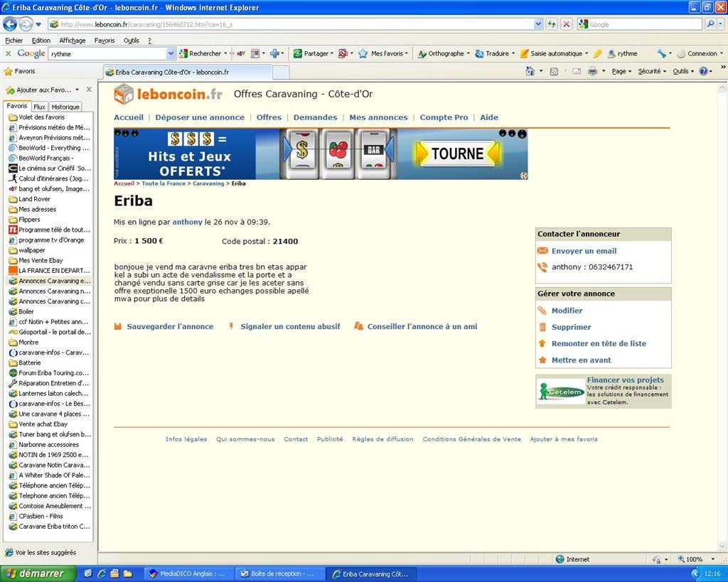This screenshot has height=582, width=728.
Task: Open the Affichage menu
Action: [x=73, y=41]
